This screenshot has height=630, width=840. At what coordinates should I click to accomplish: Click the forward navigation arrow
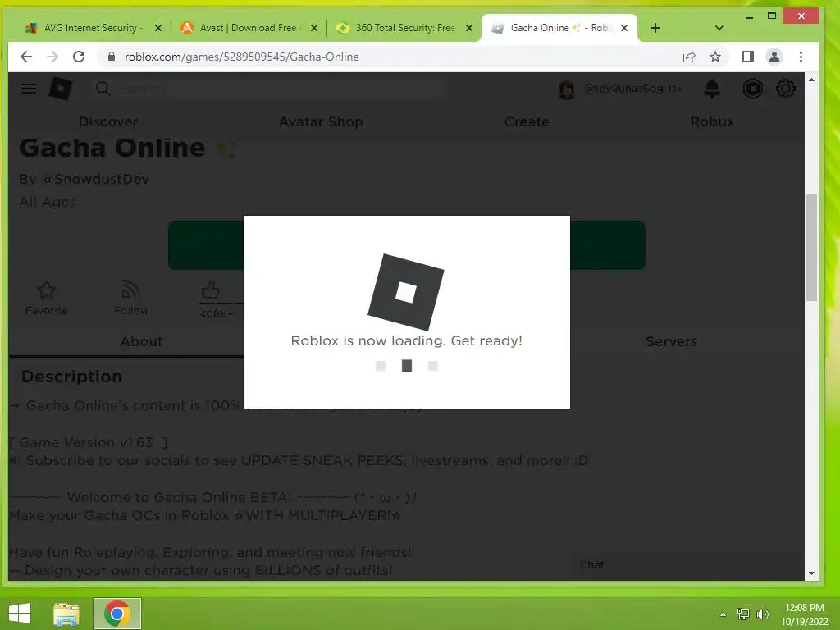pyautogui.click(x=52, y=57)
